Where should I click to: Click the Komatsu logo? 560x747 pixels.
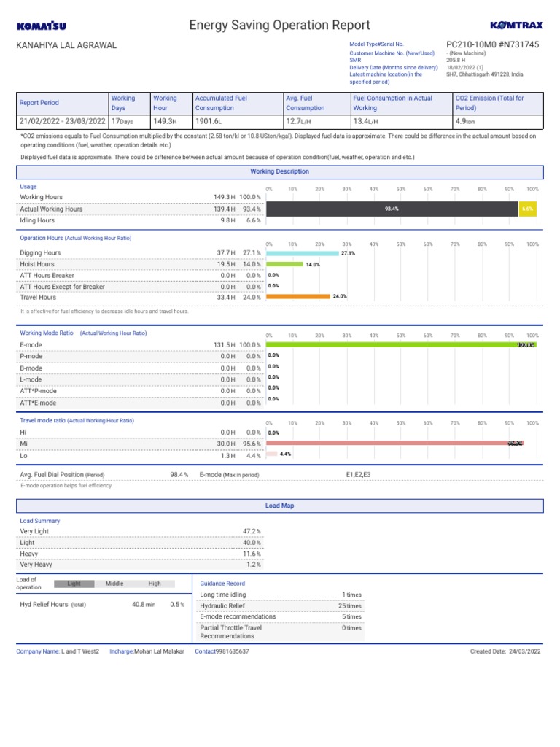42,26
